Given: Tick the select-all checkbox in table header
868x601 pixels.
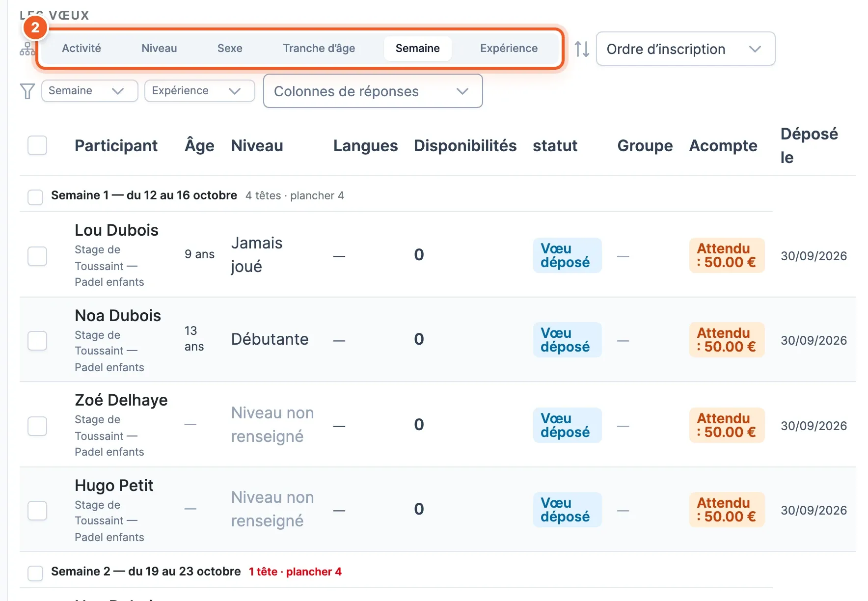Looking at the screenshot, I should pos(37,145).
